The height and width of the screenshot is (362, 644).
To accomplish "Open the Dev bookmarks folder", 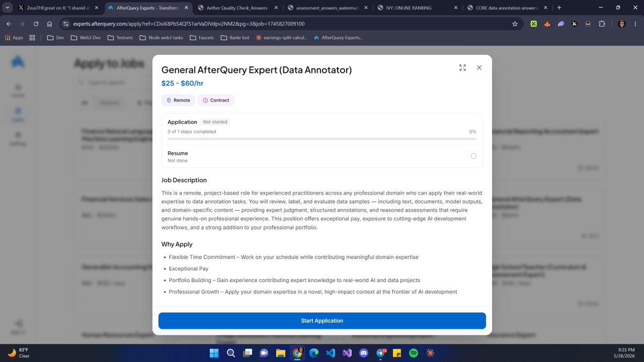I will point(55,38).
